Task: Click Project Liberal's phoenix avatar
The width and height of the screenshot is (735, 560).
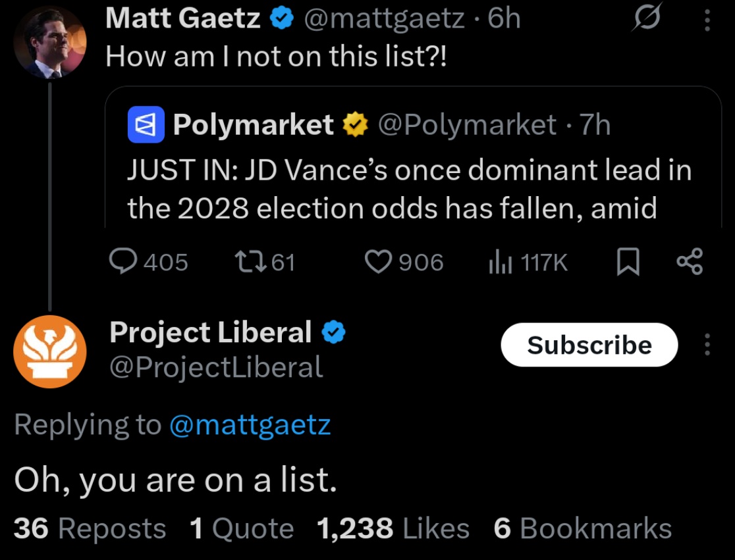Action: 50,351
